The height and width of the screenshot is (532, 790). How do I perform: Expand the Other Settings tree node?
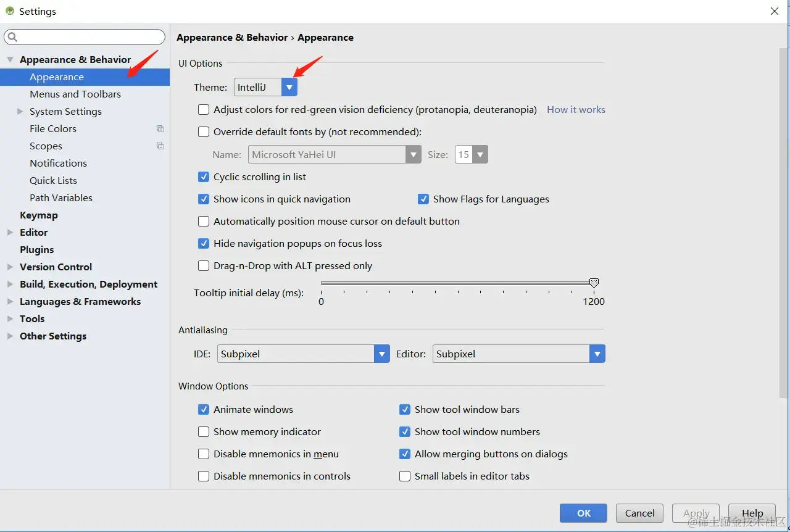[10, 336]
